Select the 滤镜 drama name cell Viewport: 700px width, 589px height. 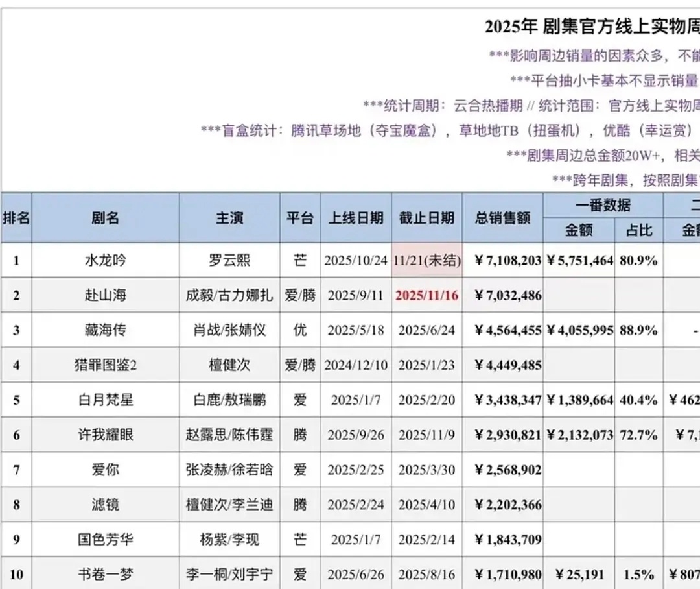click(106, 504)
